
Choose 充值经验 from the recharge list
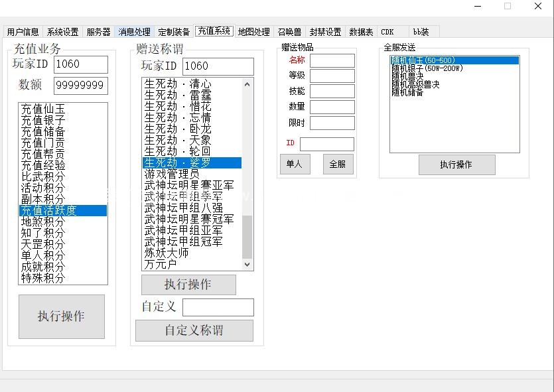(43, 165)
